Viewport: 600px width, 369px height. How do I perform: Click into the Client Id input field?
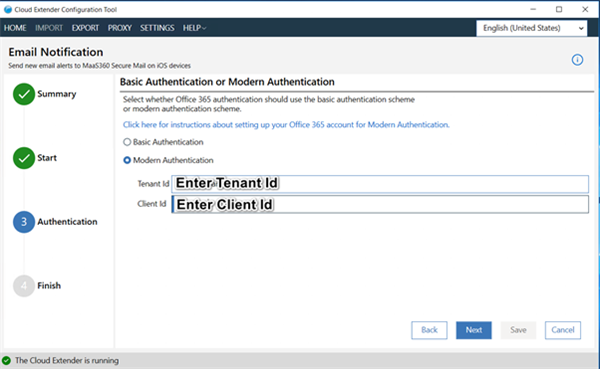pos(380,204)
